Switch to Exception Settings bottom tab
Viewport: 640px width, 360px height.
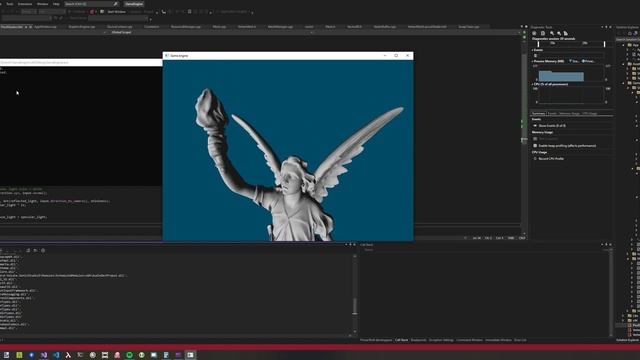click(x=441, y=340)
